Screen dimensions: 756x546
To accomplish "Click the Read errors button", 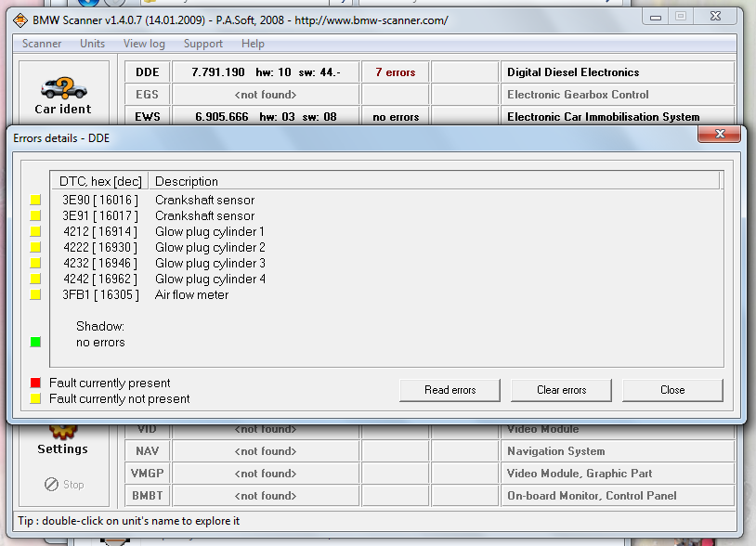I will tap(450, 390).
